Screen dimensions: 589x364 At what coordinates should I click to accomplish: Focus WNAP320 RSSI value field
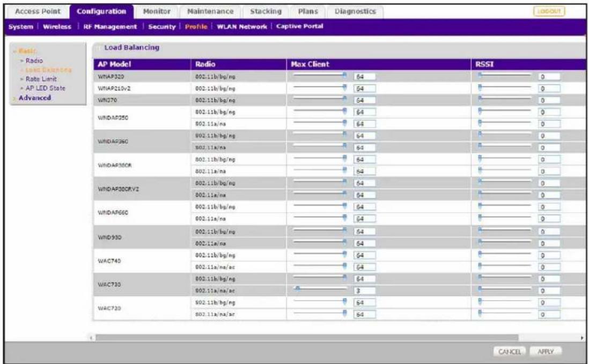[549, 77]
